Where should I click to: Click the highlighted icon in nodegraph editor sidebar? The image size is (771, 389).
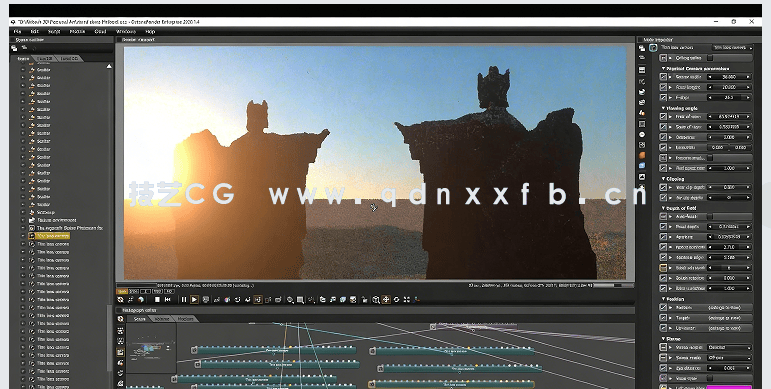(120, 352)
